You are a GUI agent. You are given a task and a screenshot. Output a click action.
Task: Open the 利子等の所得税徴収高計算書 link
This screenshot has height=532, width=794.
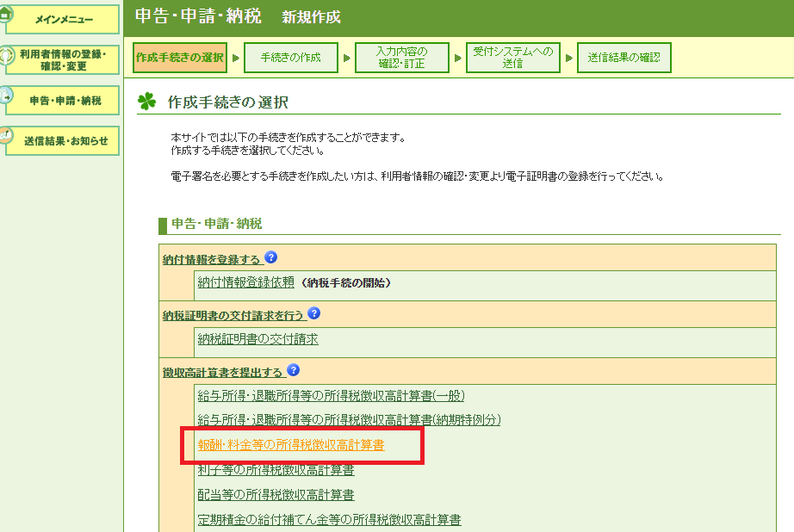[x=276, y=470]
